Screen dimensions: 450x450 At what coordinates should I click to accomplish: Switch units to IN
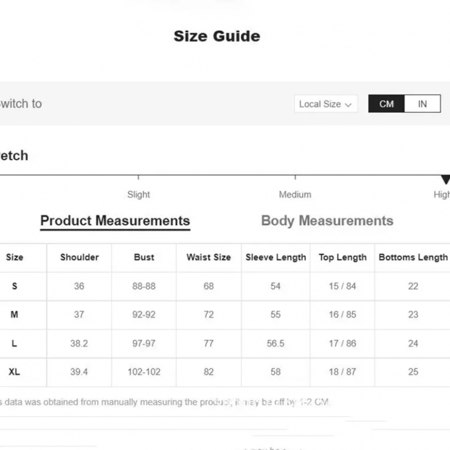(x=422, y=104)
